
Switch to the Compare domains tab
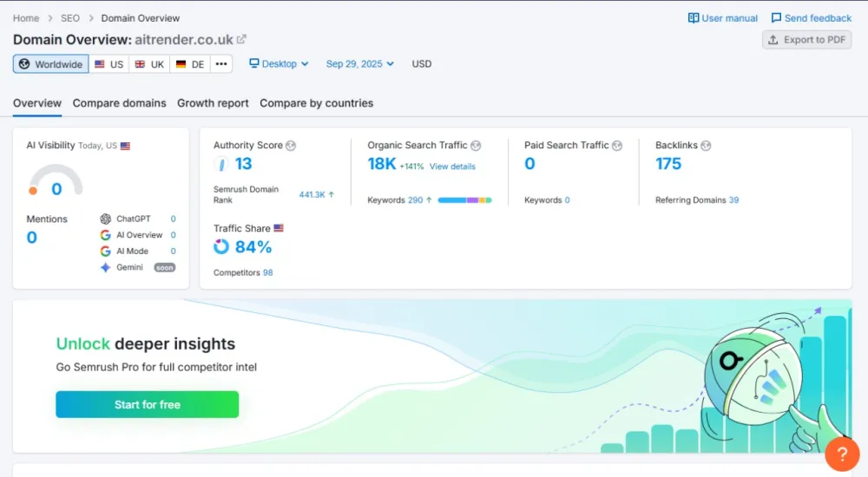click(119, 103)
